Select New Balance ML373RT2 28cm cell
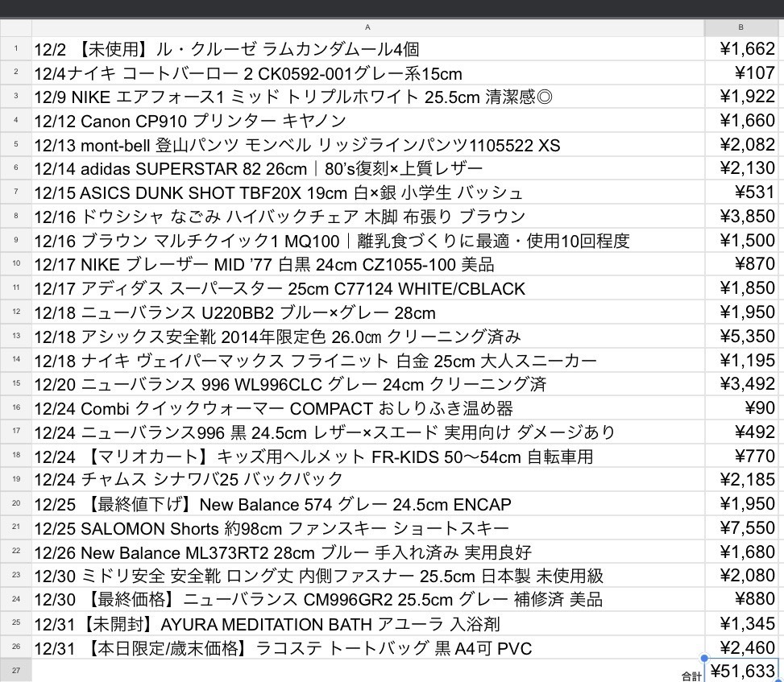Viewport: 784px width, 682px height. pos(368,552)
